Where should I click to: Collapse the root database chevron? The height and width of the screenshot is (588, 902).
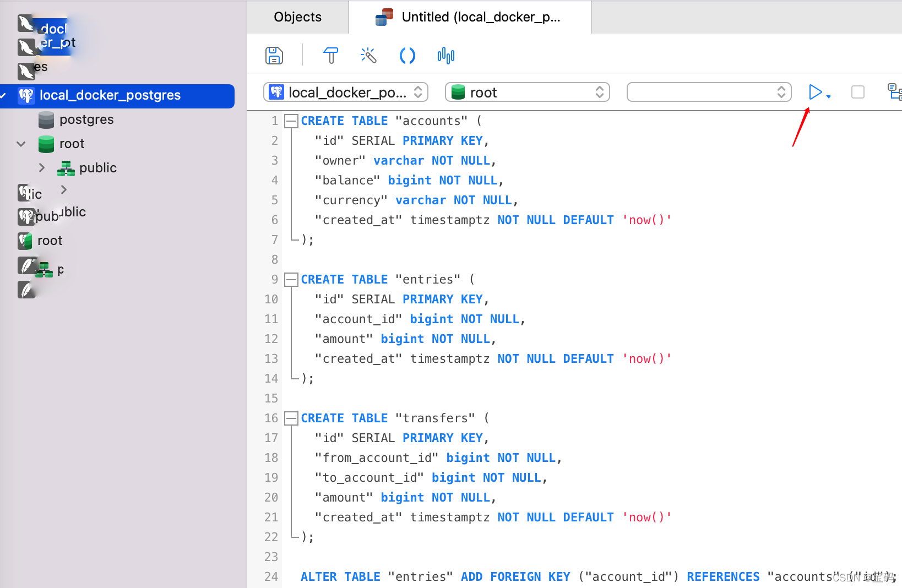pos(21,144)
